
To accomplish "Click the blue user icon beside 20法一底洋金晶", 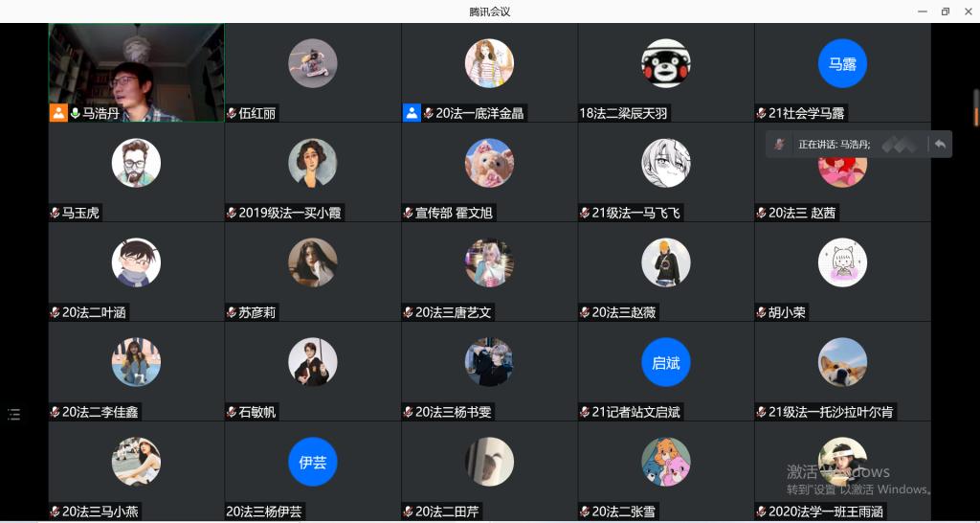I will [412, 113].
